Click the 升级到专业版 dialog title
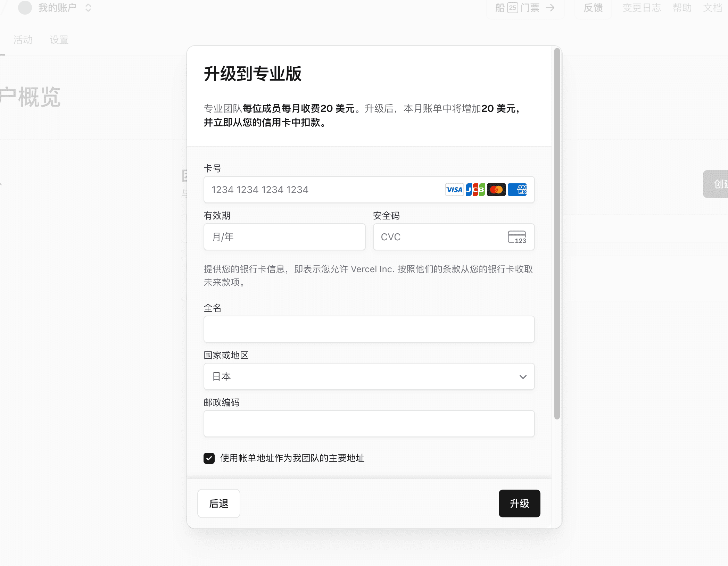Screen dimensions: 728x566 point(253,74)
